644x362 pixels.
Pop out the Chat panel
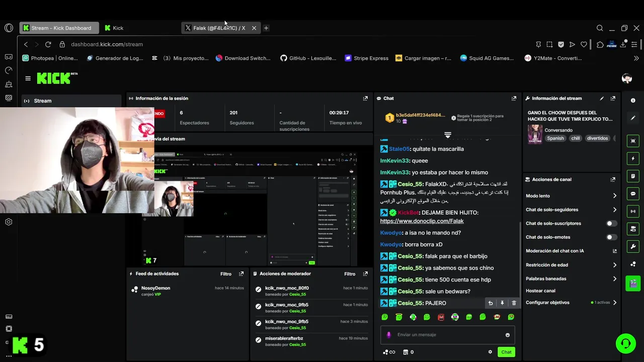pyautogui.click(x=514, y=99)
